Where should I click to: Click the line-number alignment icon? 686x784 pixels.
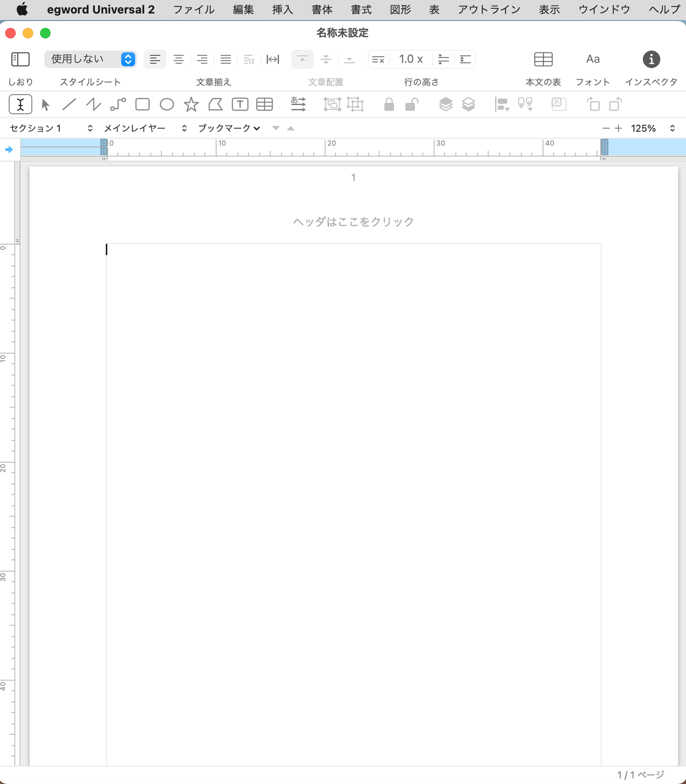tap(249, 59)
